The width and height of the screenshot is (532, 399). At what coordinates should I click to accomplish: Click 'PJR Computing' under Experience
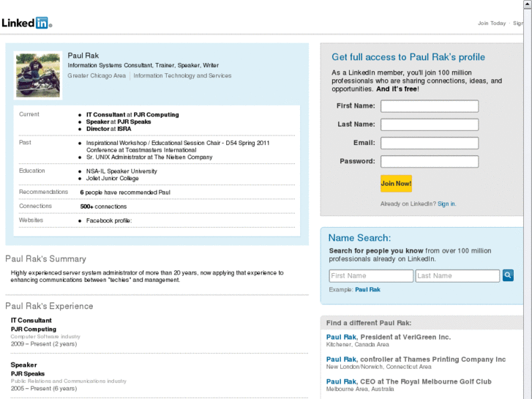[34, 329]
